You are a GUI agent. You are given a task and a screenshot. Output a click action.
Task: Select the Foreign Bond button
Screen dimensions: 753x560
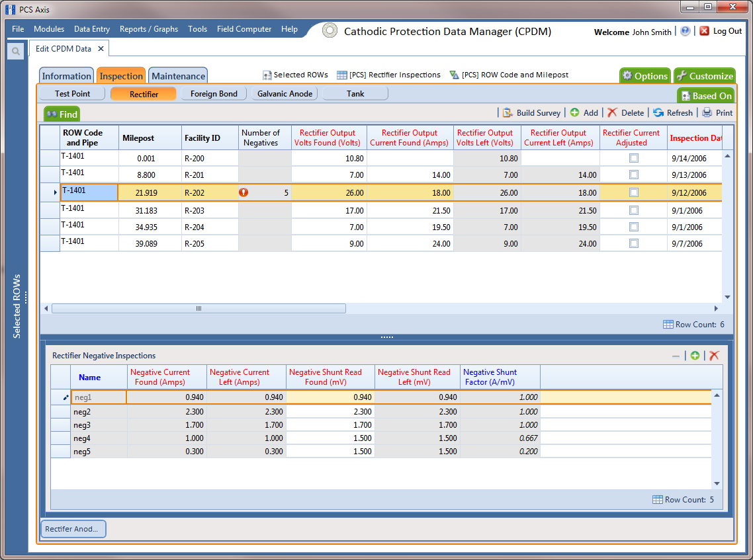click(214, 94)
